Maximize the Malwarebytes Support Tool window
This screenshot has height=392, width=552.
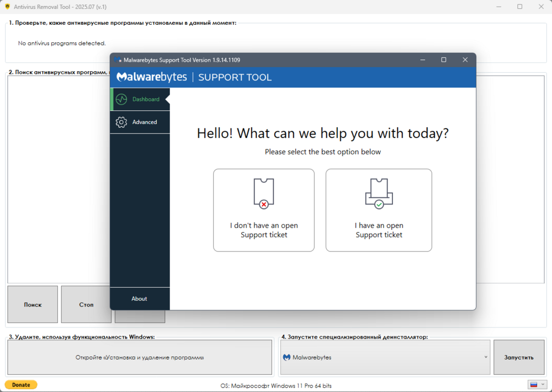[x=443, y=60]
